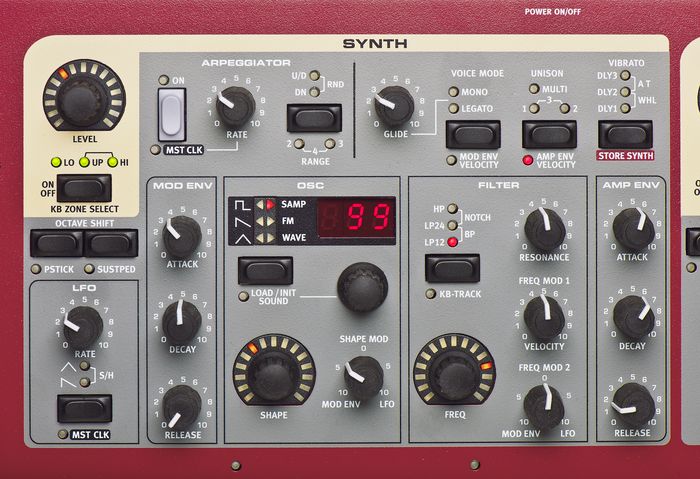Click the Range 2 LED

click(x=299, y=144)
